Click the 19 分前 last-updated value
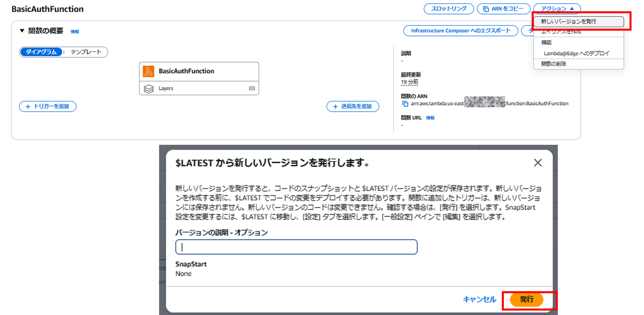Screen dimensions: 644x315 (x=409, y=82)
